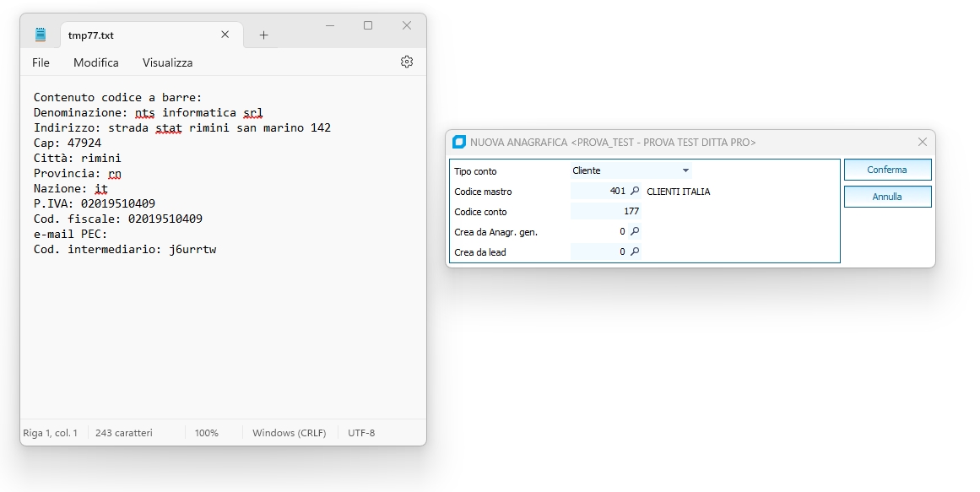This screenshot has height=492, width=980.
Task: Click the Crea da Anagr. gen. label
Action: coord(496,232)
